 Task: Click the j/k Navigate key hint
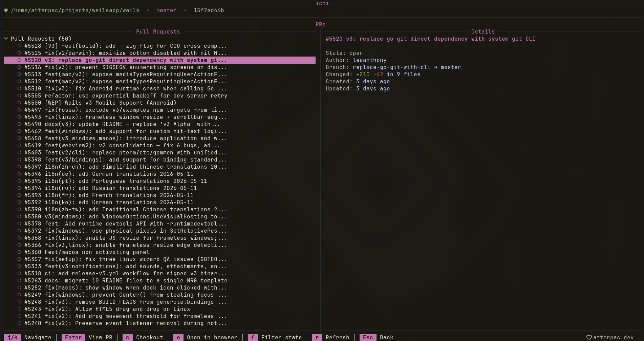(x=28, y=337)
